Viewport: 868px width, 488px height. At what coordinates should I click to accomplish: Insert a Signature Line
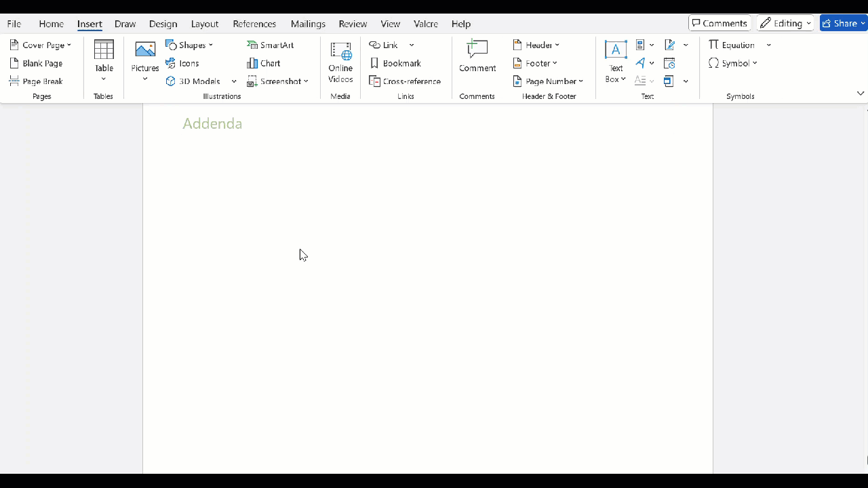[669, 45]
